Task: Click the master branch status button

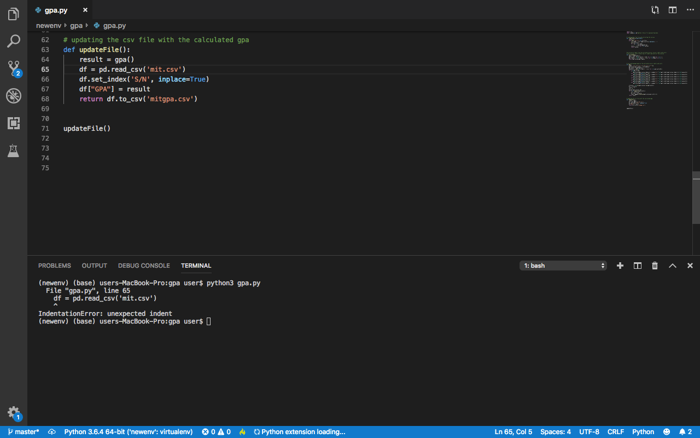Action: pos(23,432)
